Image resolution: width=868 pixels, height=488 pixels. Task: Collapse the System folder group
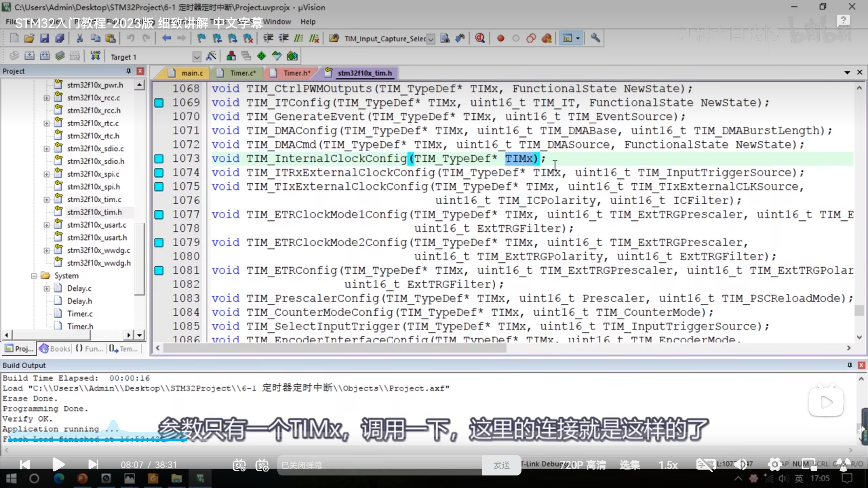(x=34, y=276)
